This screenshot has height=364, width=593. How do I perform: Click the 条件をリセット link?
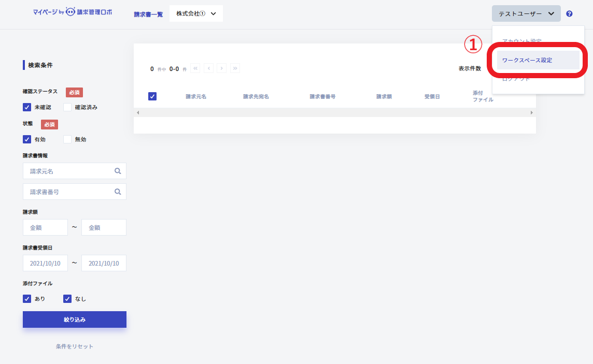coord(75,346)
